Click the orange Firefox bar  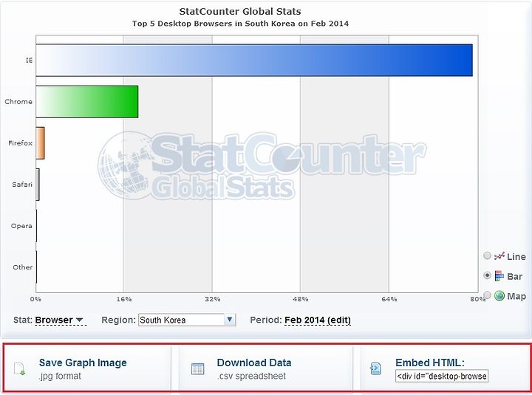(x=40, y=143)
